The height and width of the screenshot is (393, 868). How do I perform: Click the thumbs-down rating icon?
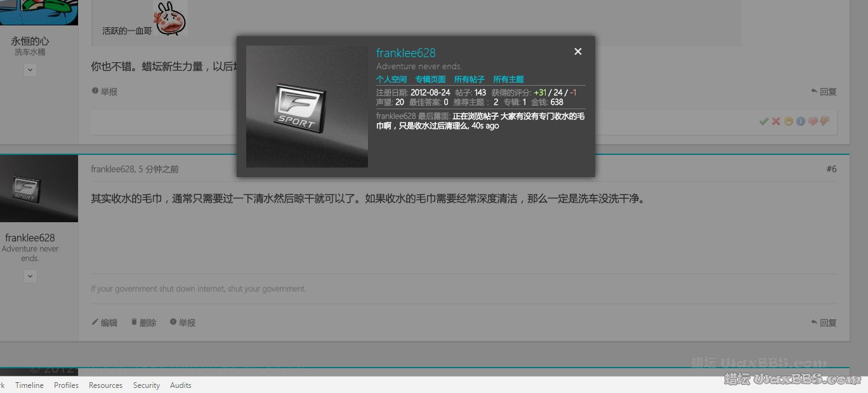(825, 121)
